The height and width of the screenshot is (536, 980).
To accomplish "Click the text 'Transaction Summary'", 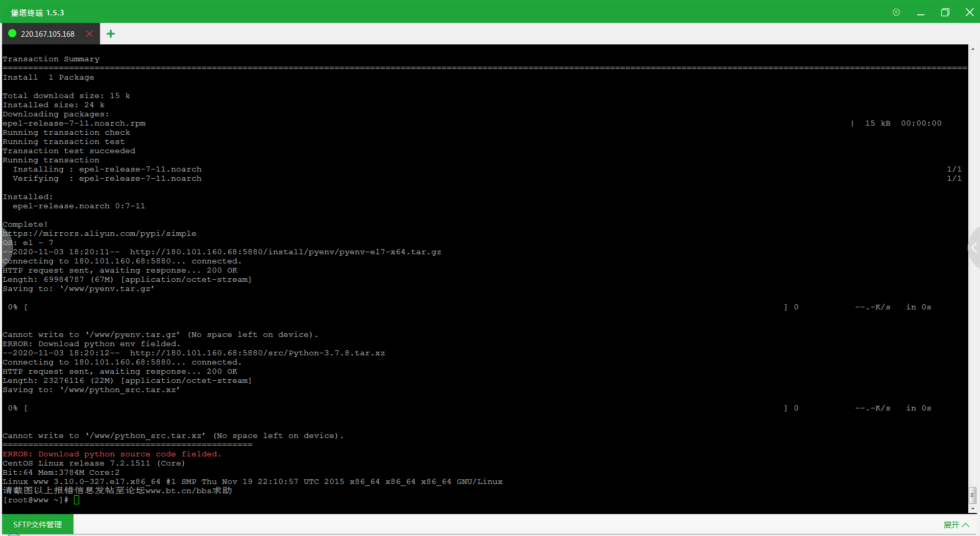I will [x=51, y=59].
